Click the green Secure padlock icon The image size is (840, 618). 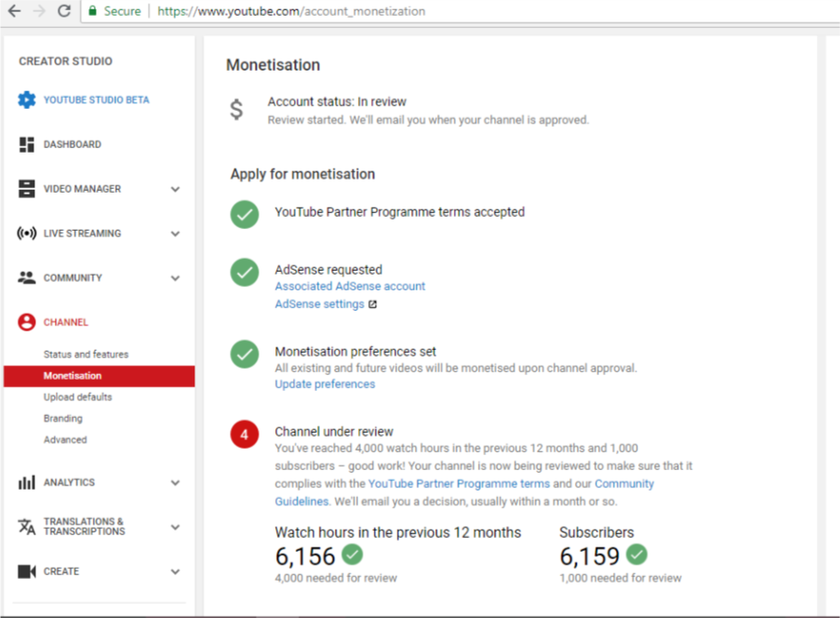93,11
